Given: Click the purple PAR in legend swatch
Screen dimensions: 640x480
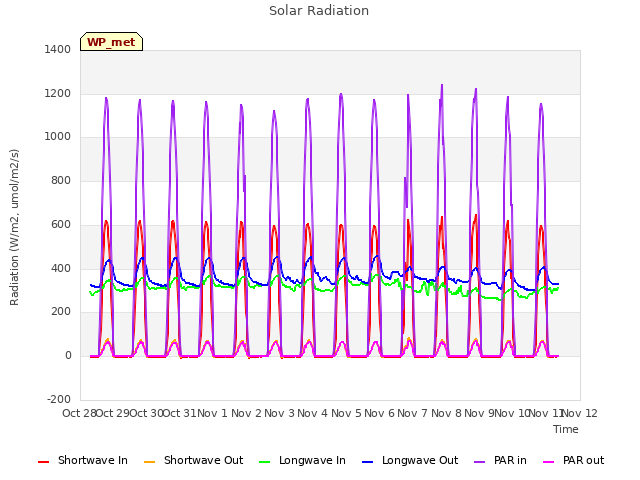Looking at the screenshot, I should (x=479, y=462).
